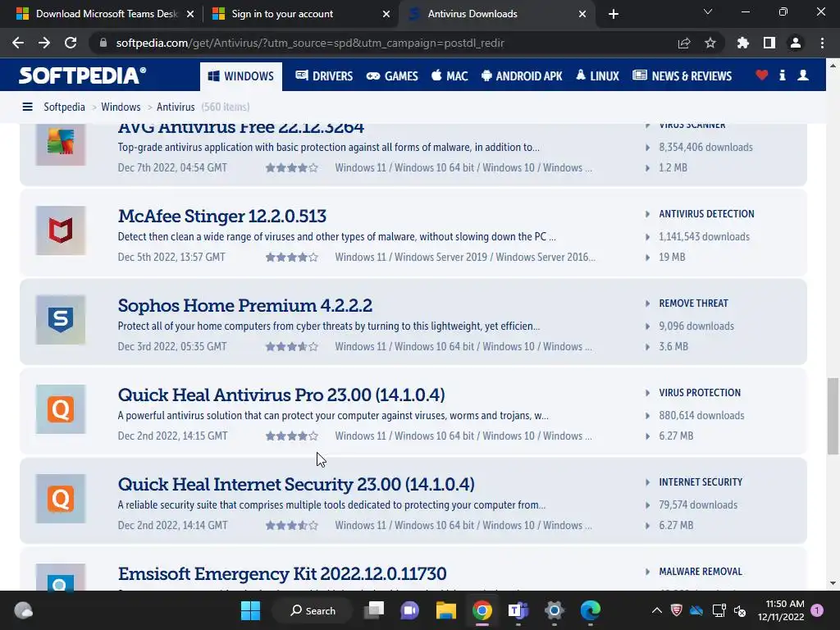840x630 pixels.
Task: Open the DRIVERS section
Action: 324,76
